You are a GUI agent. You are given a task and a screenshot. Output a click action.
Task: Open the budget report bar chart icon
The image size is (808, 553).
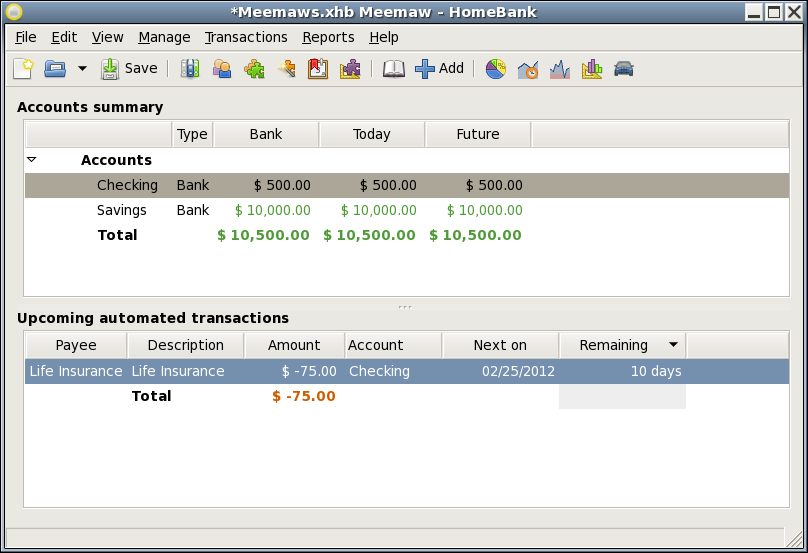(x=592, y=69)
